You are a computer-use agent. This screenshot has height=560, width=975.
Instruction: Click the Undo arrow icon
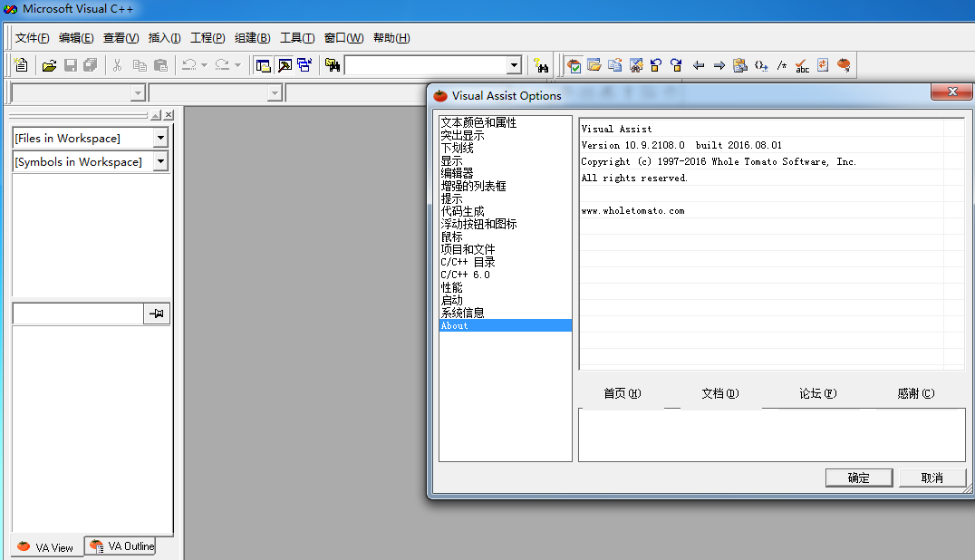point(189,65)
